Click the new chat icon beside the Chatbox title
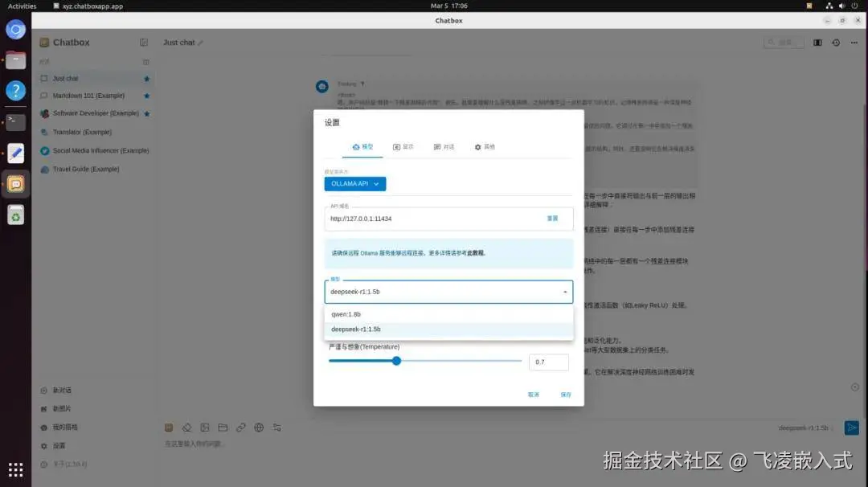Image resolution: width=868 pixels, height=487 pixels. click(x=144, y=43)
